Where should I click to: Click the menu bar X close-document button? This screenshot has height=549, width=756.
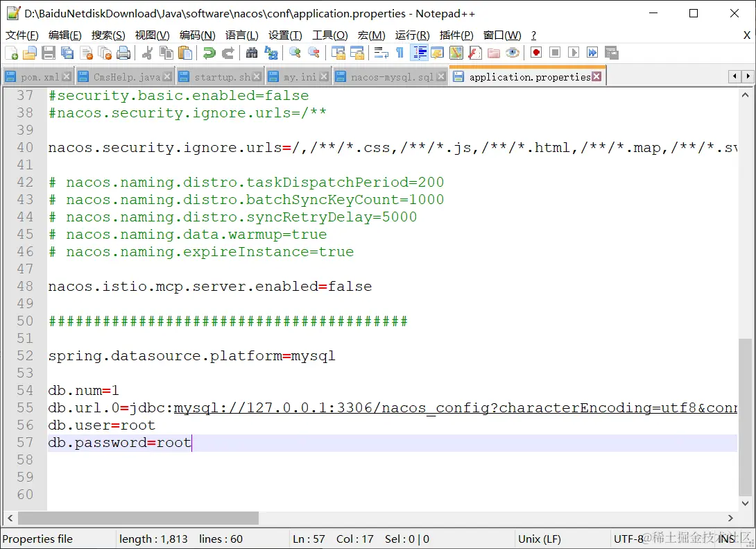[x=747, y=35]
